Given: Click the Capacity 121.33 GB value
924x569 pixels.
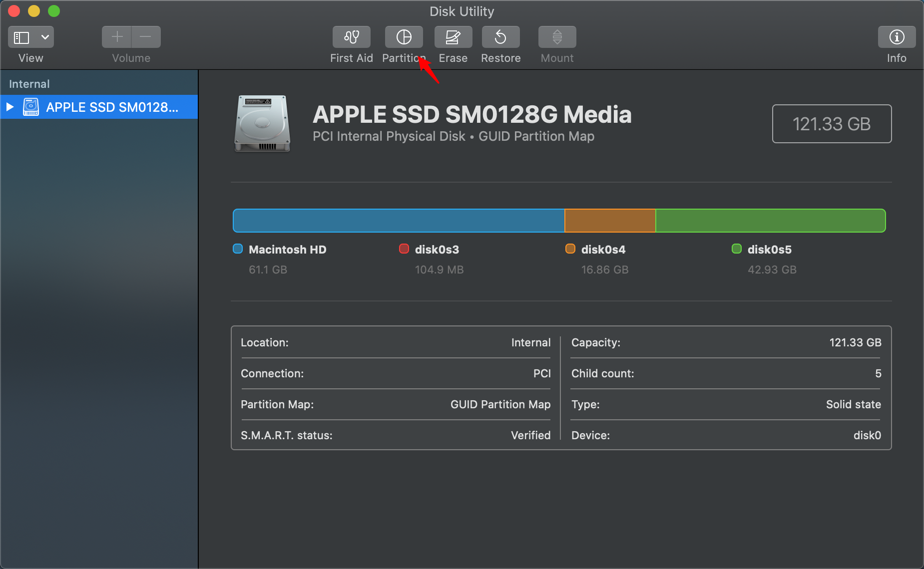Looking at the screenshot, I should click(855, 342).
